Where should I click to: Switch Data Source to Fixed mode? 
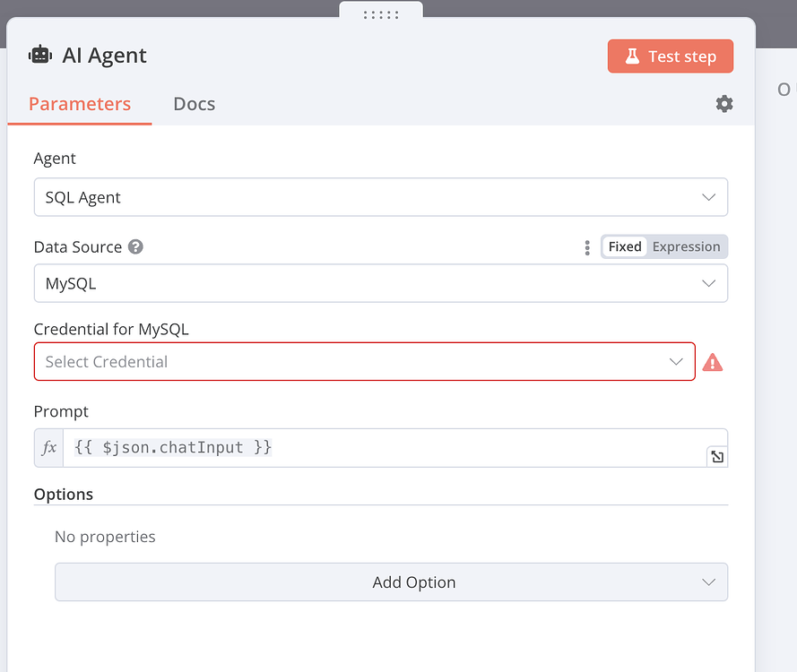(624, 246)
